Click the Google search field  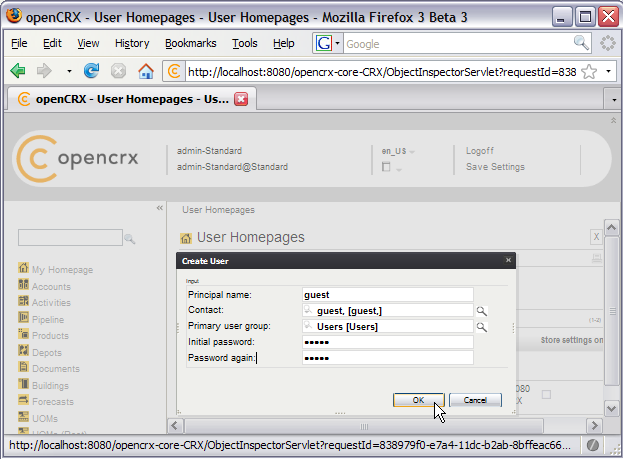click(x=457, y=44)
